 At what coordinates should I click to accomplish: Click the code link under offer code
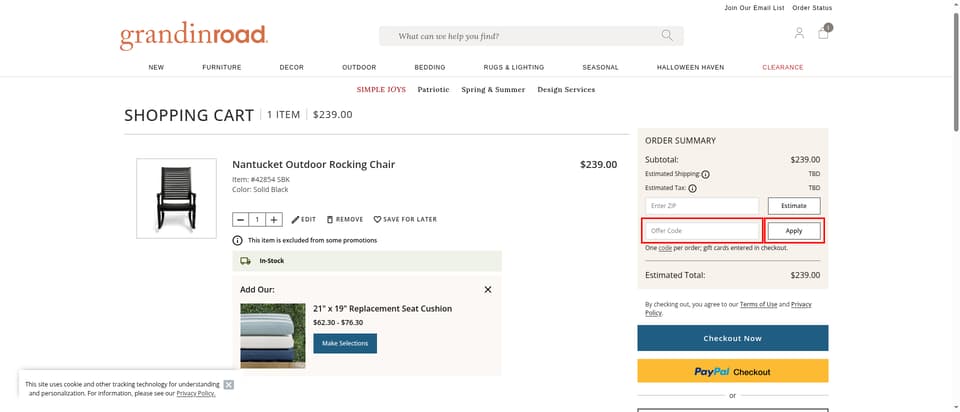[665, 248]
